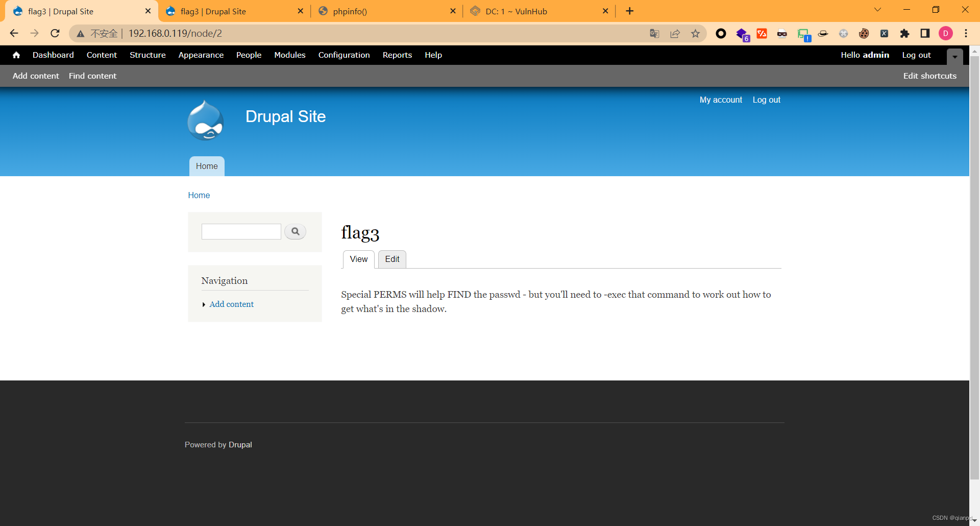Screen dimensions: 980x526
Task: Open Dashboard in admin menu
Action: (x=53, y=55)
